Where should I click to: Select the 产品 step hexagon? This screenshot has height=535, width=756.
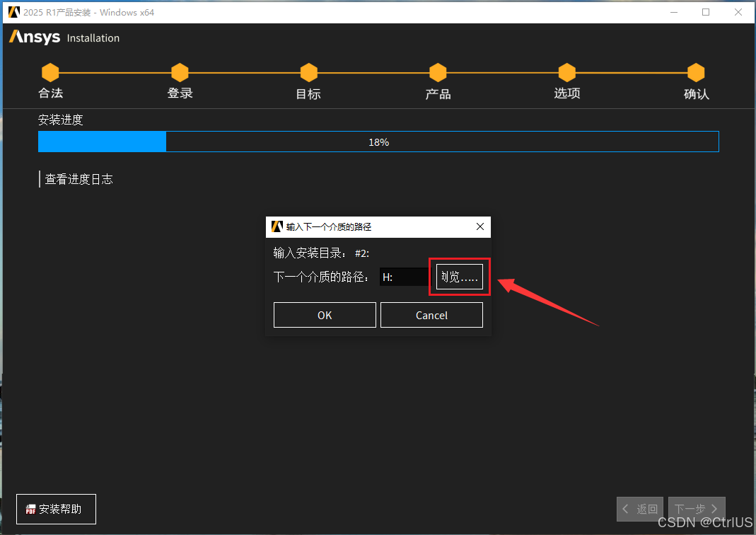[x=438, y=73]
